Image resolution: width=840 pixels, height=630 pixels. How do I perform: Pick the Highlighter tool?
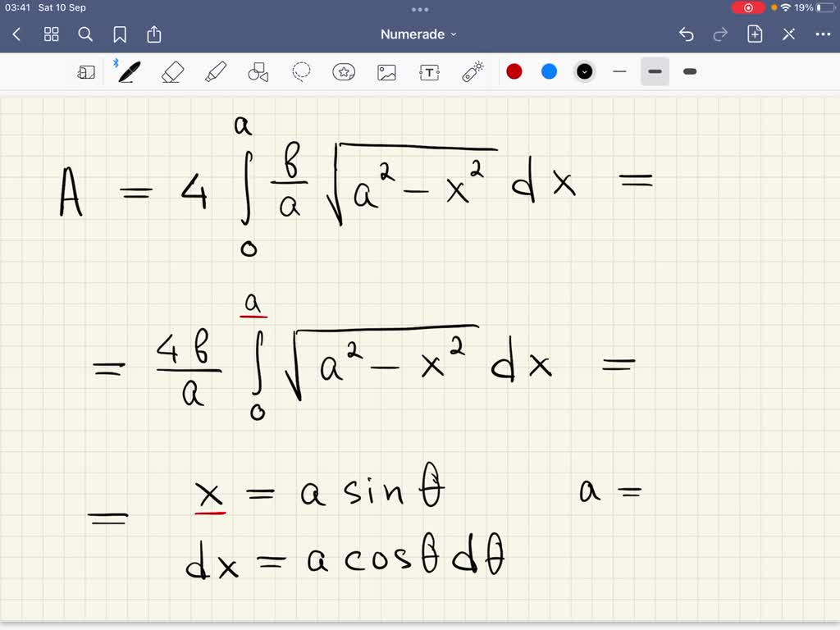pyautogui.click(x=214, y=71)
